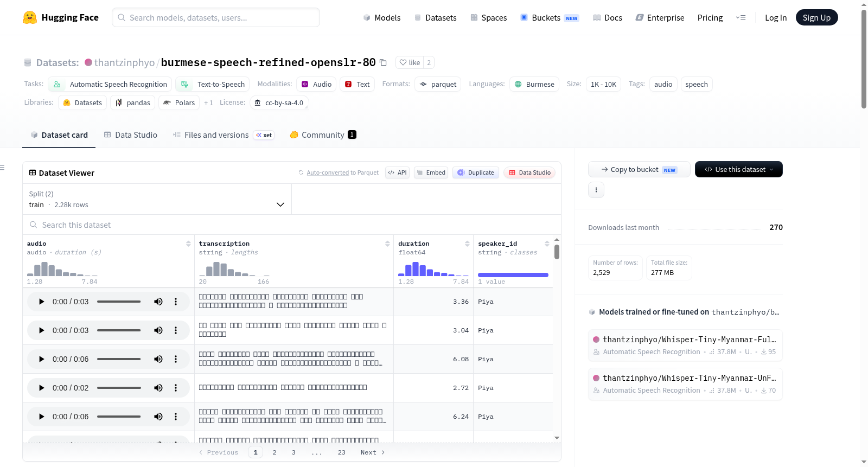Seek in the 6.24 row audio progress bar

(x=119, y=417)
